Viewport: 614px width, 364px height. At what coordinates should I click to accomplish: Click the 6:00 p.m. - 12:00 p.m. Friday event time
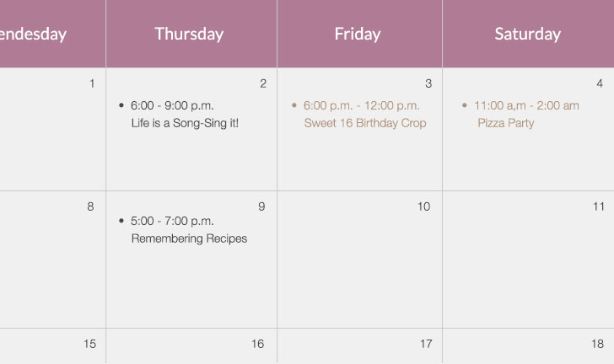pyautogui.click(x=362, y=105)
